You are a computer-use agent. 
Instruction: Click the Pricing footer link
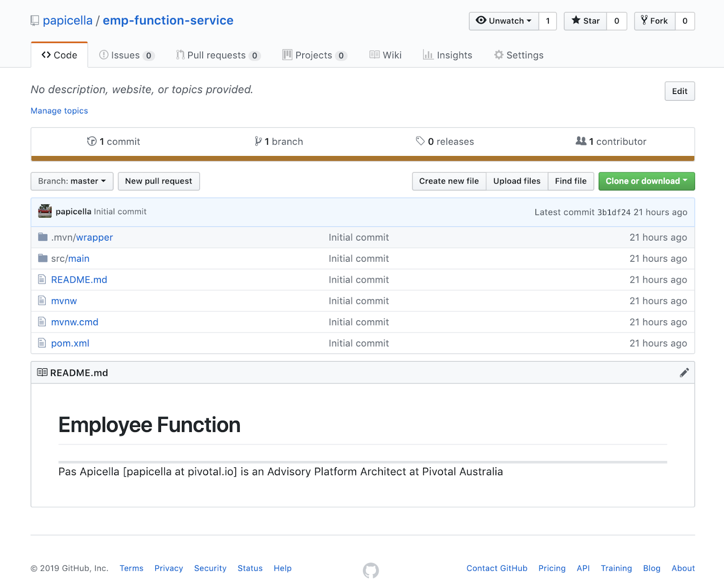(552, 568)
